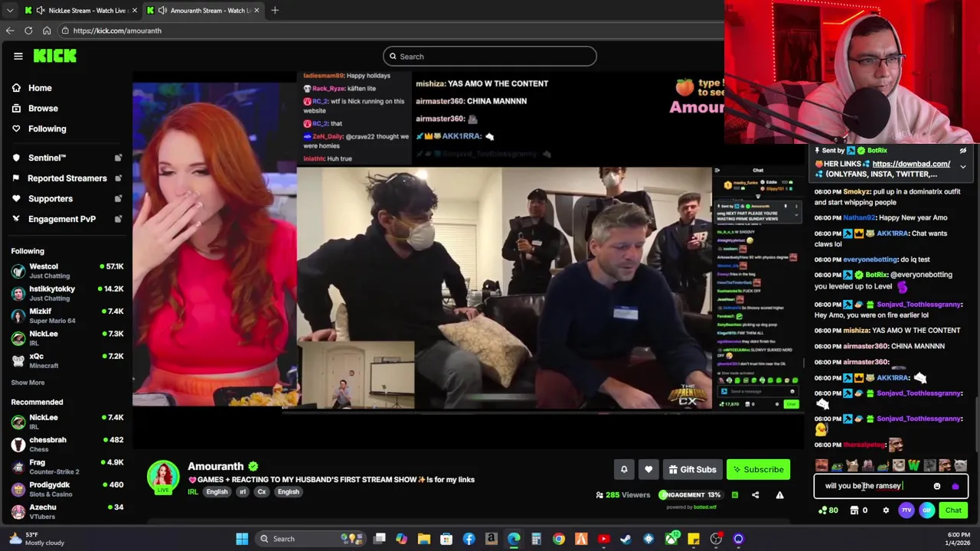Click the green square icon beside engagement
This screenshot has height=551, width=980.
(x=734, y=495)
